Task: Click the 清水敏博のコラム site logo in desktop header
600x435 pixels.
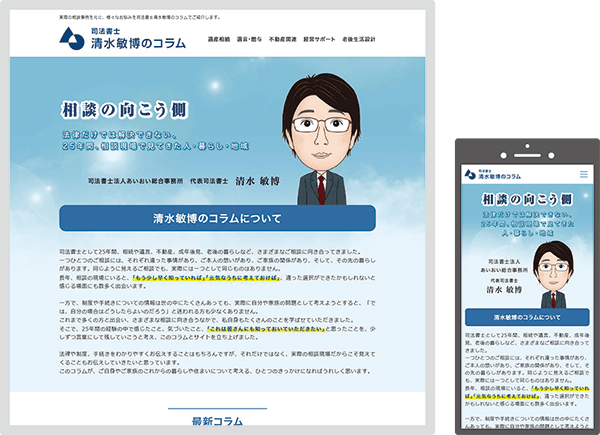Action: pyautogui.click(x=122, y=39)
